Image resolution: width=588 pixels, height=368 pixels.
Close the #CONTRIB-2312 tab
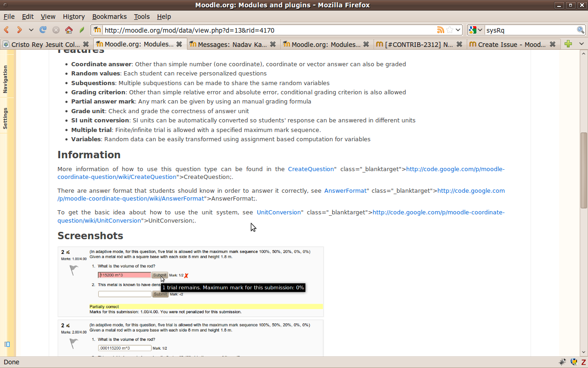click(x=459, y=44)
